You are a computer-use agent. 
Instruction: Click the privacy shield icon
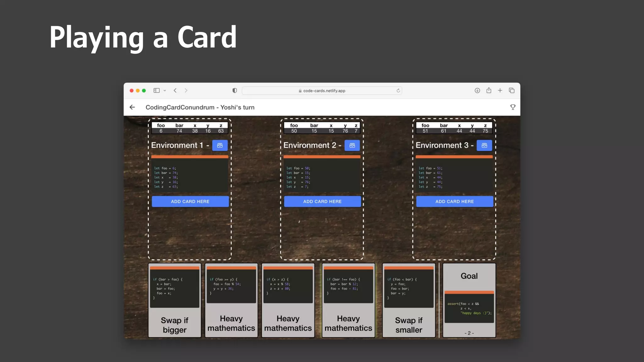coord(235,90)
